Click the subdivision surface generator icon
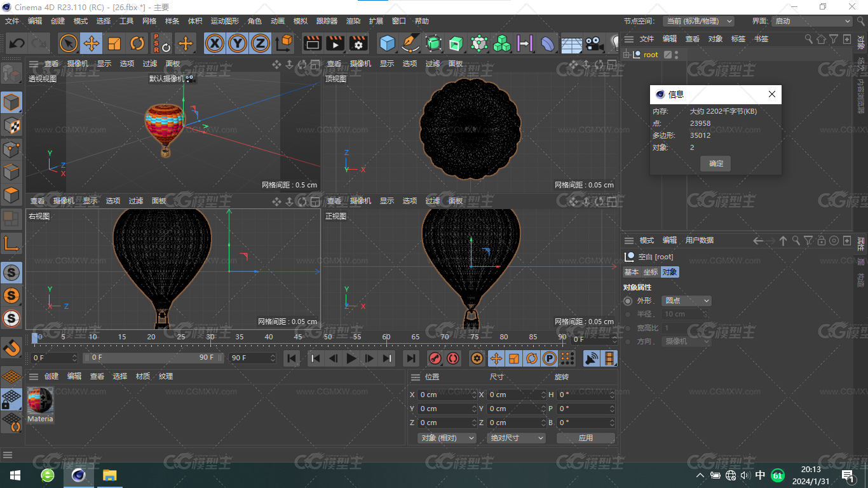The width and height of the screenshot is (868, 488). click(x=433, y=43)
